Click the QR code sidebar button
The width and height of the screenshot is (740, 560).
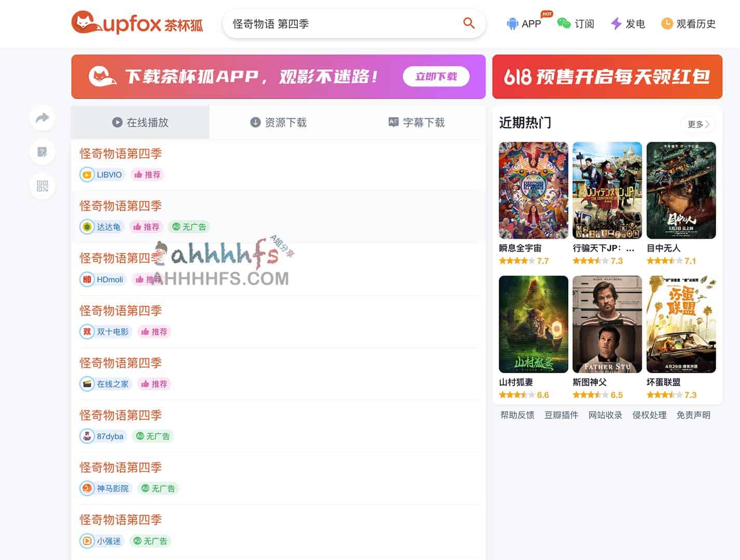pos(43,186)
